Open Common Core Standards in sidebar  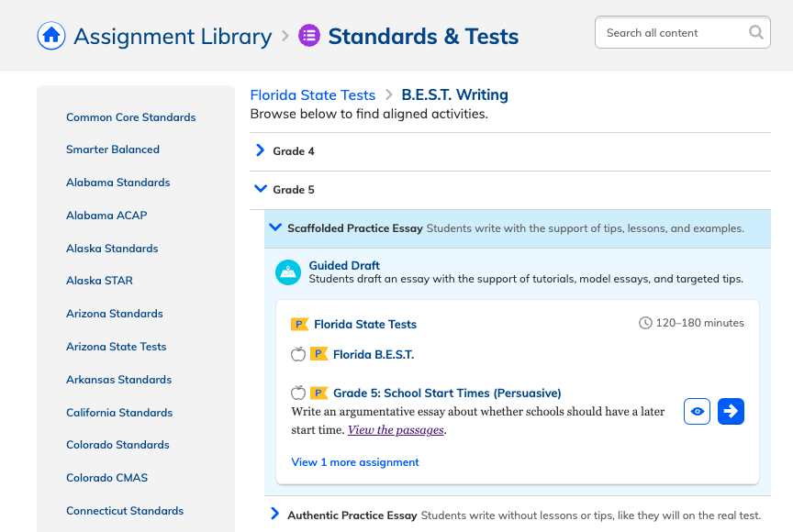[131, 117]
